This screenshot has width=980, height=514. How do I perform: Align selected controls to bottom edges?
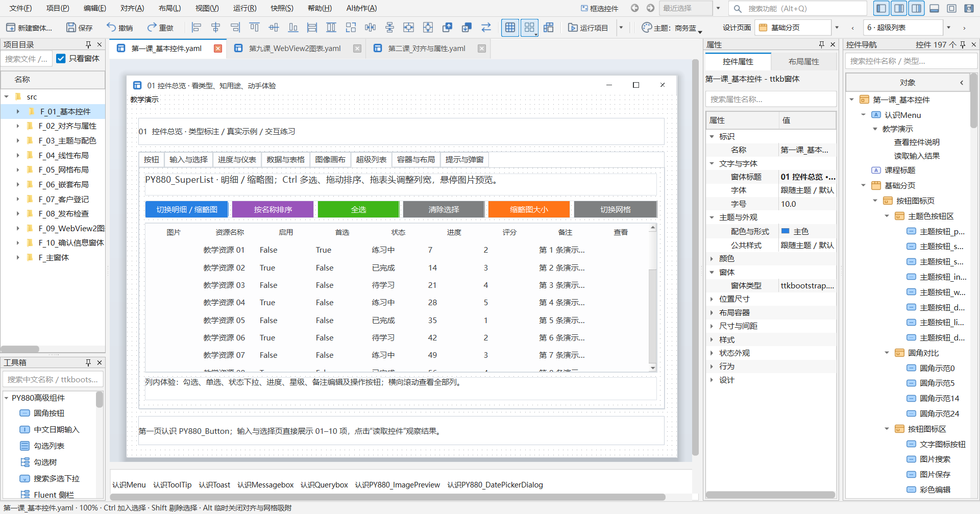pos(293,28)
